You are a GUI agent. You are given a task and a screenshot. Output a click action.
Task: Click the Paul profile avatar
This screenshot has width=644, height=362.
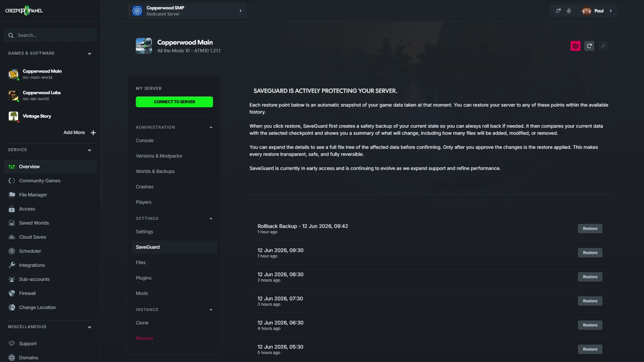pyautogui.click(x=587, y=11)
